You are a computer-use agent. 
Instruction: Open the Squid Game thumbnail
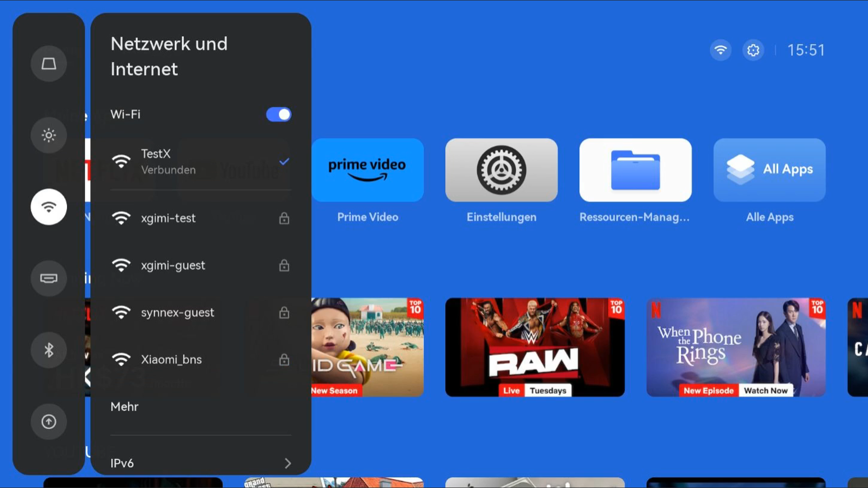click(x=368, y=347)
